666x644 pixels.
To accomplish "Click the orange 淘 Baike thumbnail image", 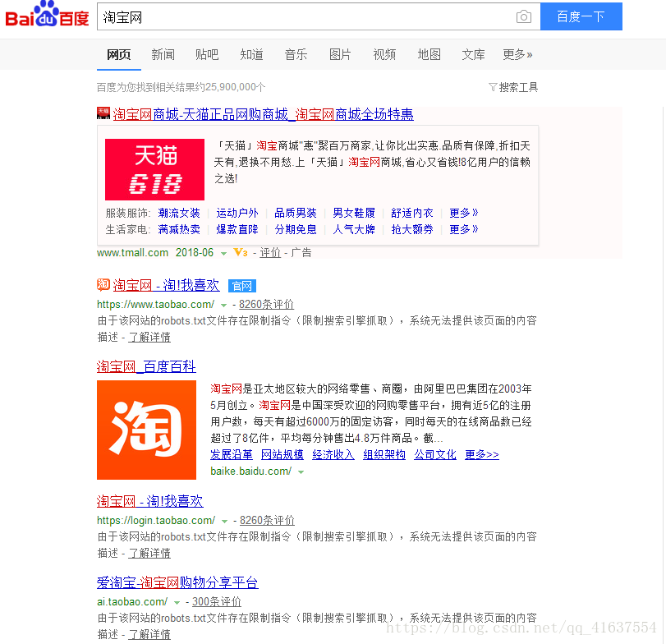I will point(146,430).
